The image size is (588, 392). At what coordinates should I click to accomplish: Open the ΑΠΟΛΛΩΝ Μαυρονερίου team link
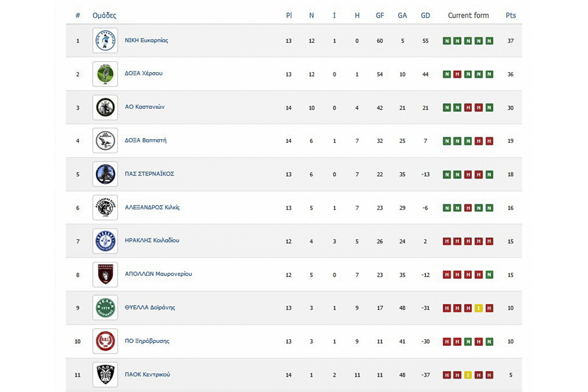[x=158, y=274]
